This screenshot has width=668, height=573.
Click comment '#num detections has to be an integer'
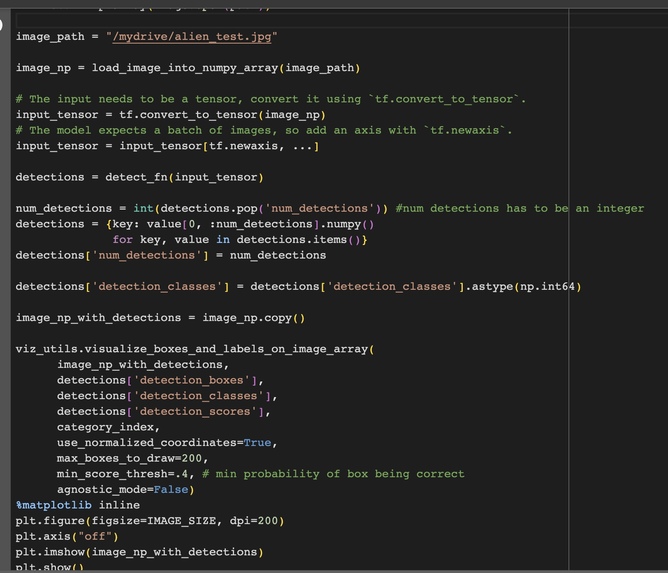tap(520, 208)
